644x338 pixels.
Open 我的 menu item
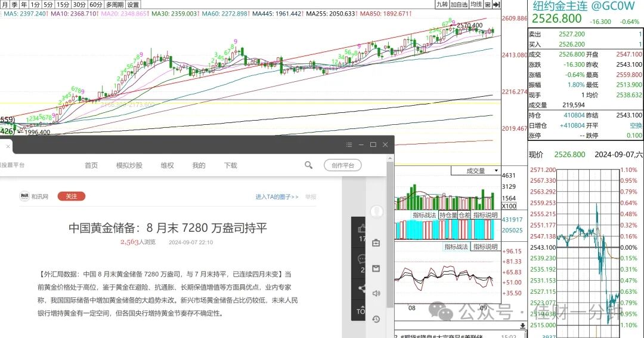(199, 165)
